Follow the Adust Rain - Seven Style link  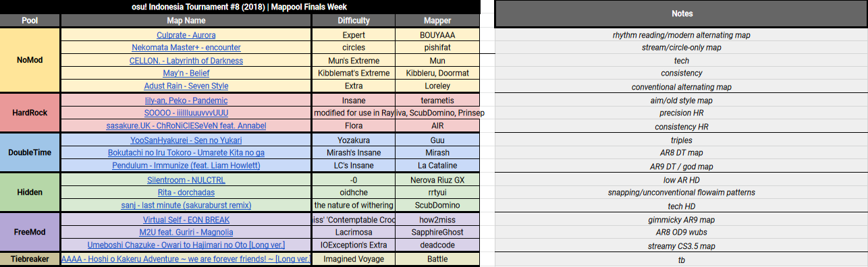coord(186,86)
